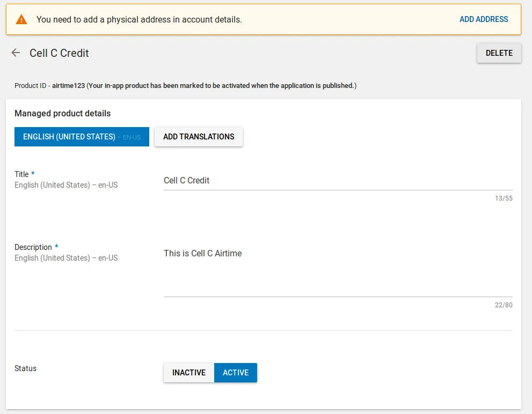Click the Cell C Credit page heading
The width and height of the screenshot is (532, 414).
59,53
